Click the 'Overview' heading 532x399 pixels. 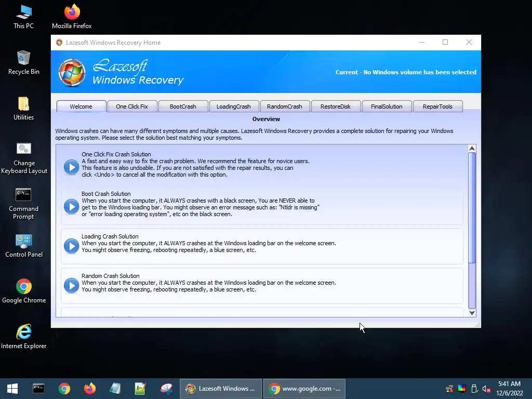[266, 119]
